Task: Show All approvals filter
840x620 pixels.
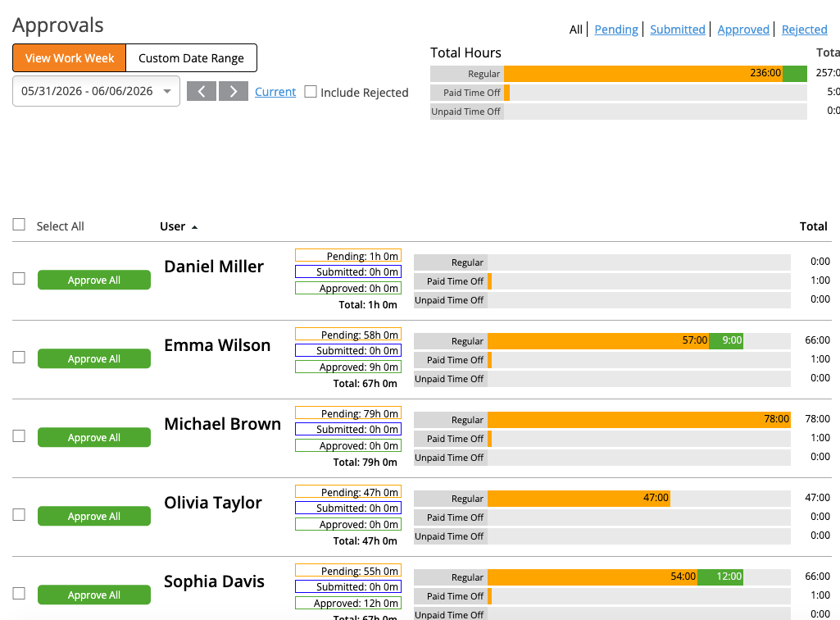Action: click(x=576, y=30)
